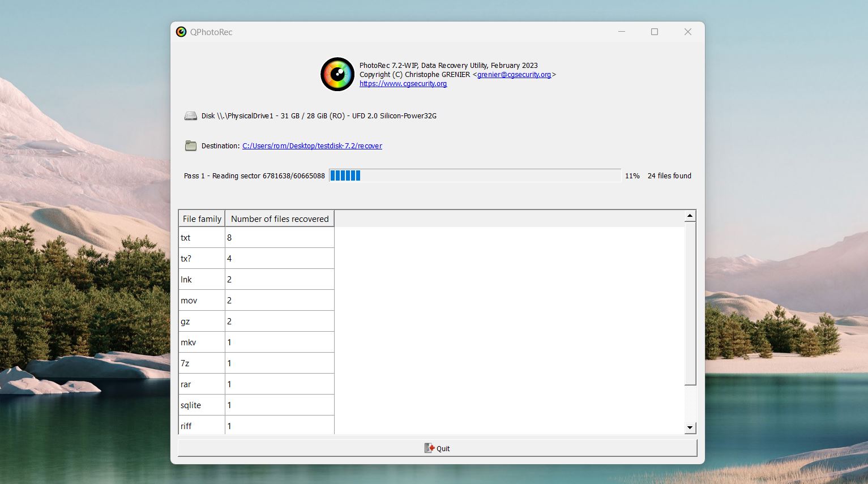Viewport: 868px width, 484px height.
Task: Select the lnk file family cell
Action: point(202,280)
